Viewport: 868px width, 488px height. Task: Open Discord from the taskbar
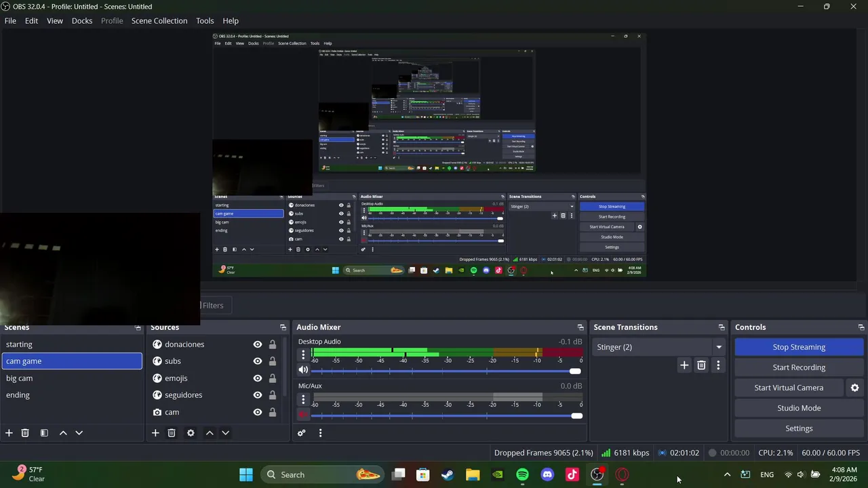click(x=547, y=474)
